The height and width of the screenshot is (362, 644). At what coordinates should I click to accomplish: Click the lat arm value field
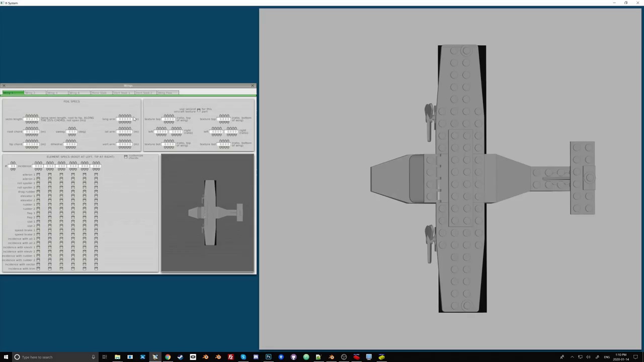click(124, 132)
